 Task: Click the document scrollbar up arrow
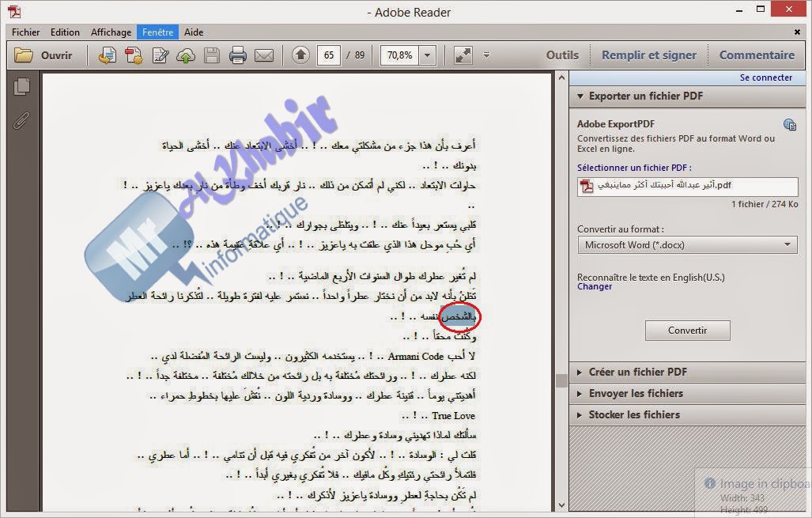pos(561,78)
